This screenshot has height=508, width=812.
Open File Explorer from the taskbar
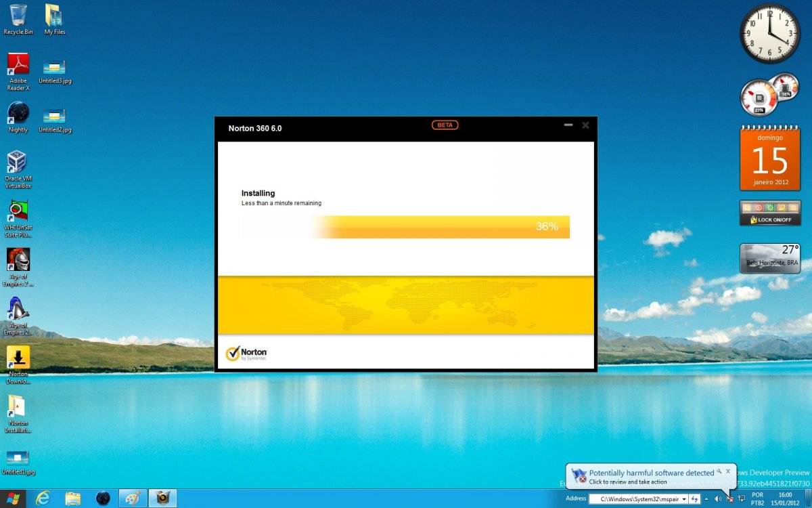73,499
